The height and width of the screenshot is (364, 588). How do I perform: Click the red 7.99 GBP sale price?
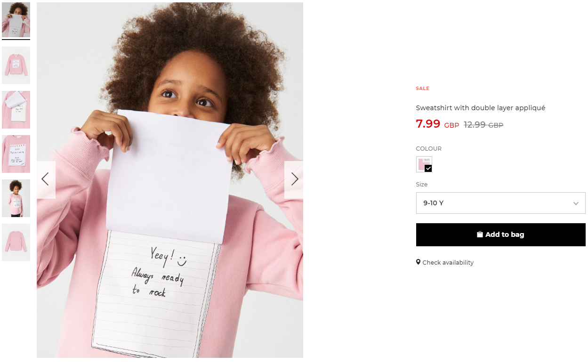coord(437,124)
